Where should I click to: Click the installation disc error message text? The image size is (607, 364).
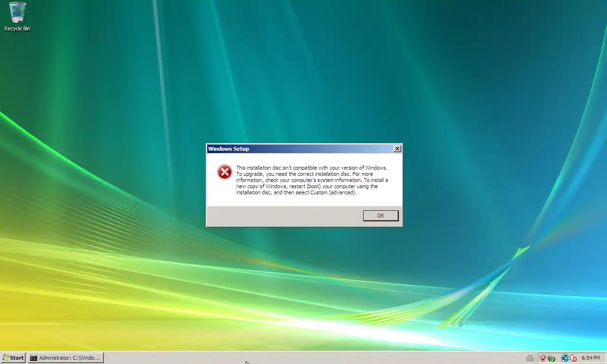(312, 180)
